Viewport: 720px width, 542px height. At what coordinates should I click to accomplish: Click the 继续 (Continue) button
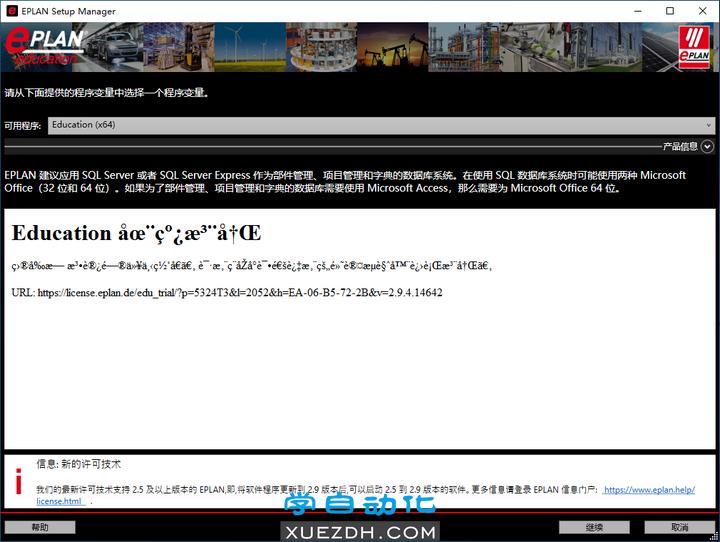click(594, 527)
